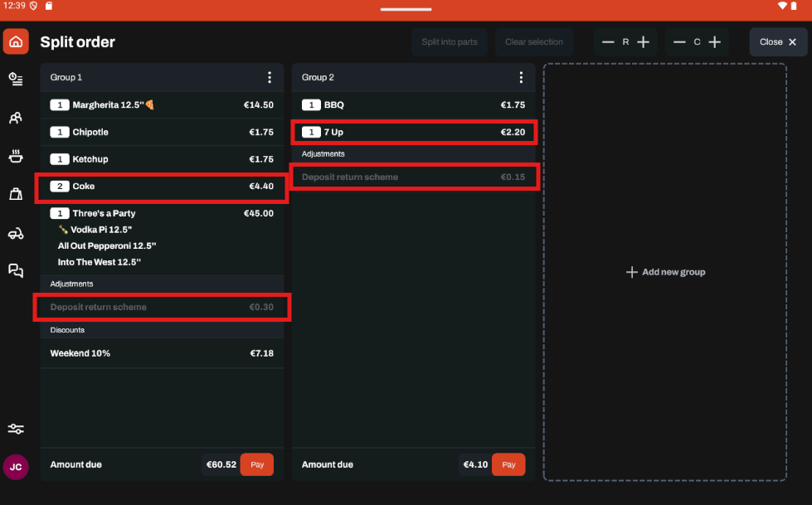812x505 pixels.
Task: Open the settings sliders sidebar icon
Action: (x=16, y=429)
